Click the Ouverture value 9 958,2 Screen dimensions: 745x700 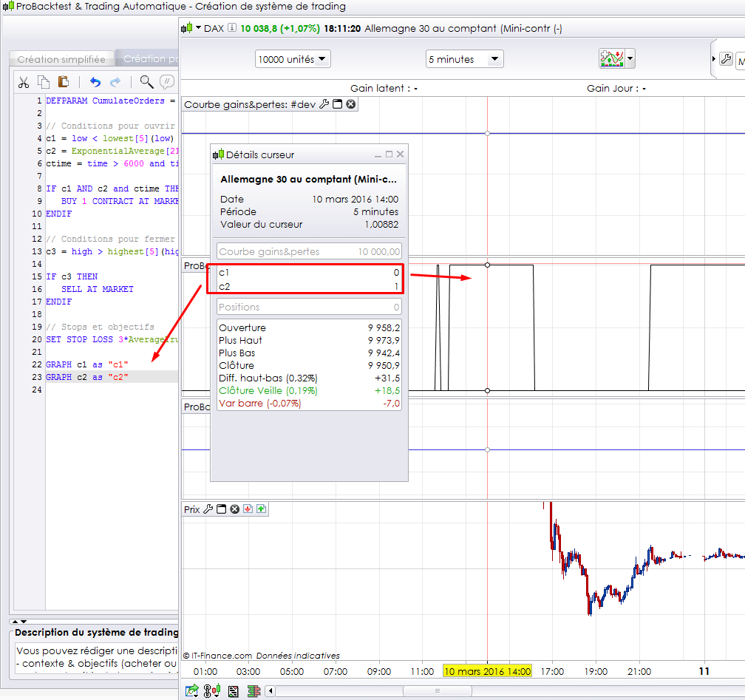tap(384, 327)
